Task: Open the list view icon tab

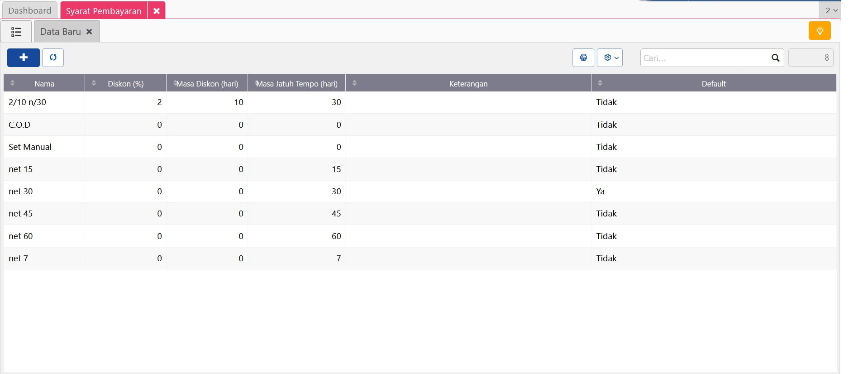Action: click(16, 32)
